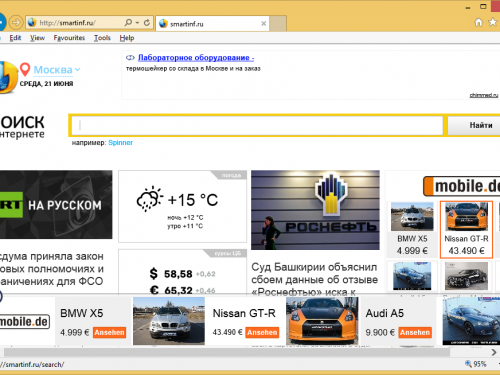Viewport: 500px width, 375px height.
Task: Expand the Москва city selector
Action: coord(57,70)
